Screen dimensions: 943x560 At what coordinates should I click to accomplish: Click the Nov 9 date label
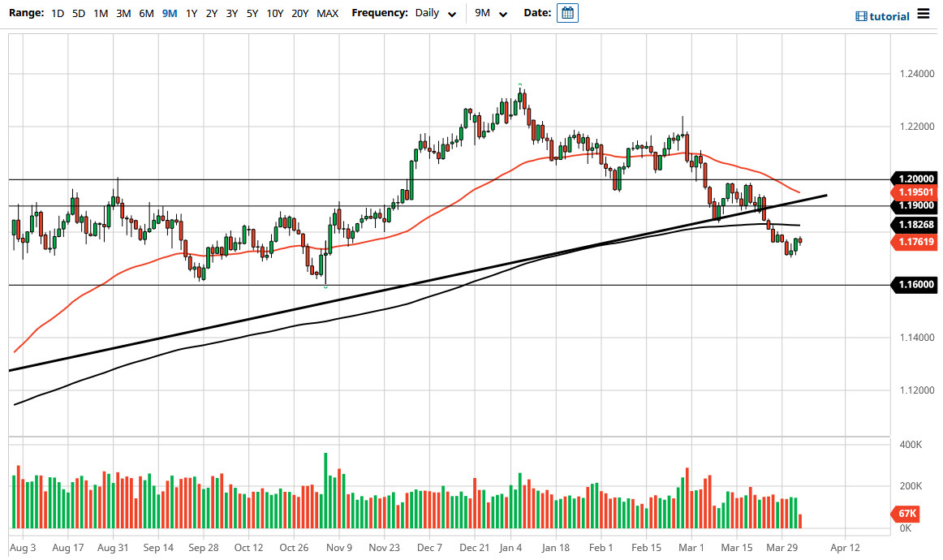tap(339, 547)
